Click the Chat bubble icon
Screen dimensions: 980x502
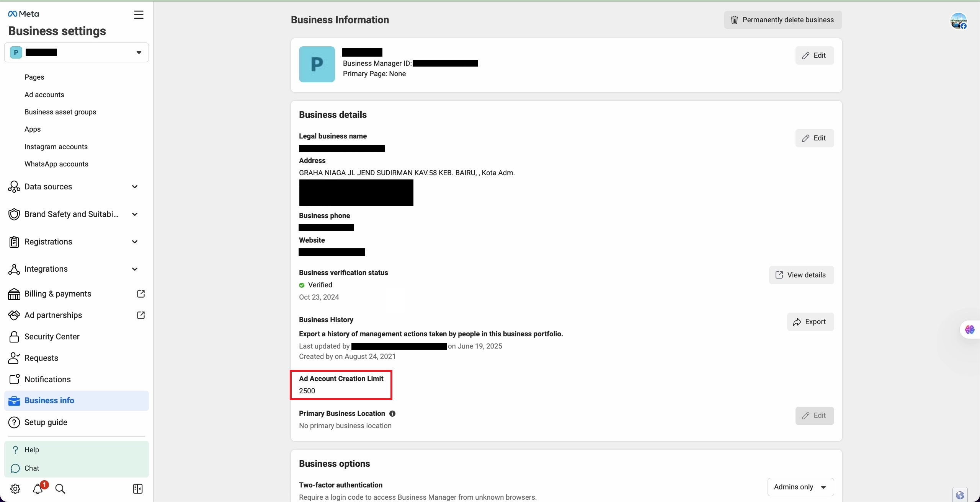click(x=15, y=468)
